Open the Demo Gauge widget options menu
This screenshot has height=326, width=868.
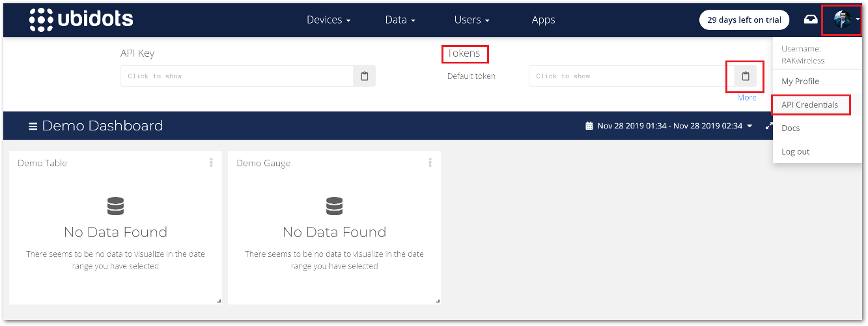click(x=430, y=162)
